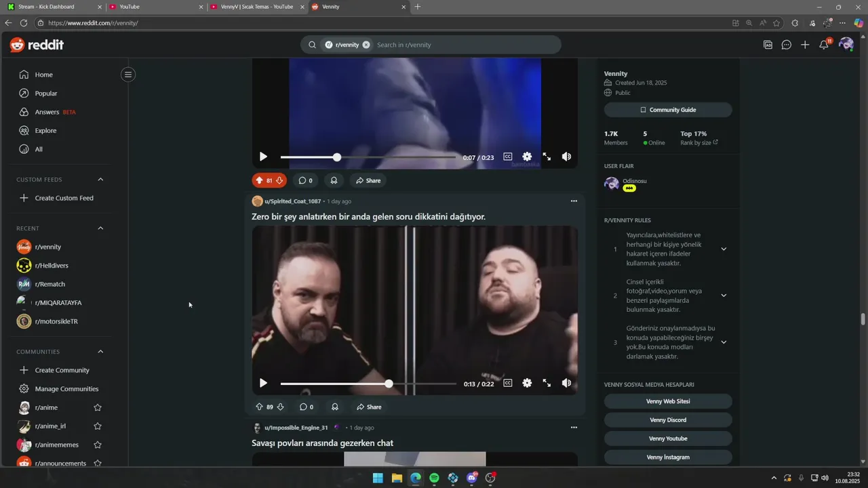Viewport: 868px width, 488px height.
Task: Mute the top video
Action: point(566,157)
